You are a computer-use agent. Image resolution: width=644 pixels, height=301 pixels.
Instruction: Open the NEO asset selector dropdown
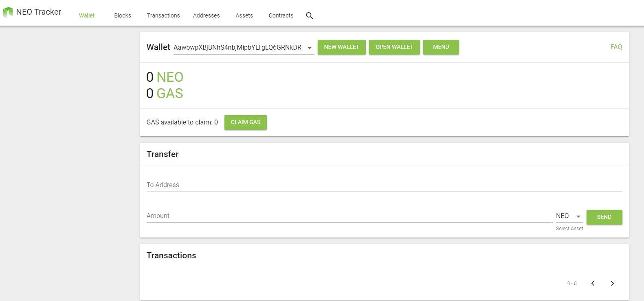click(569, 216)
